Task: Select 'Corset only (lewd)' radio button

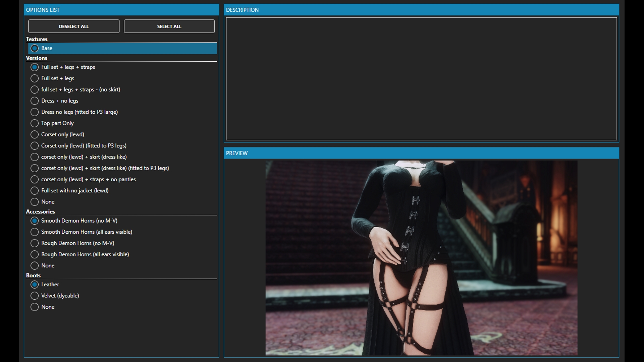Action: (57, 134)
